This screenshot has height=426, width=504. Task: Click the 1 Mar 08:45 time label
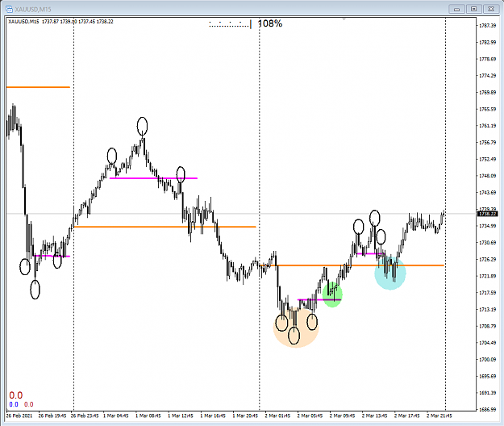point(148,416)
